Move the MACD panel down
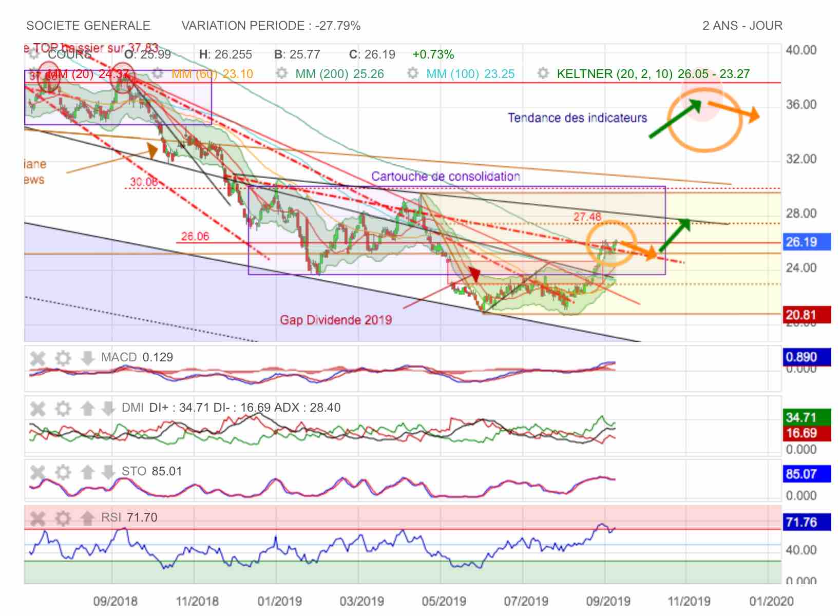 pos(87,358)
